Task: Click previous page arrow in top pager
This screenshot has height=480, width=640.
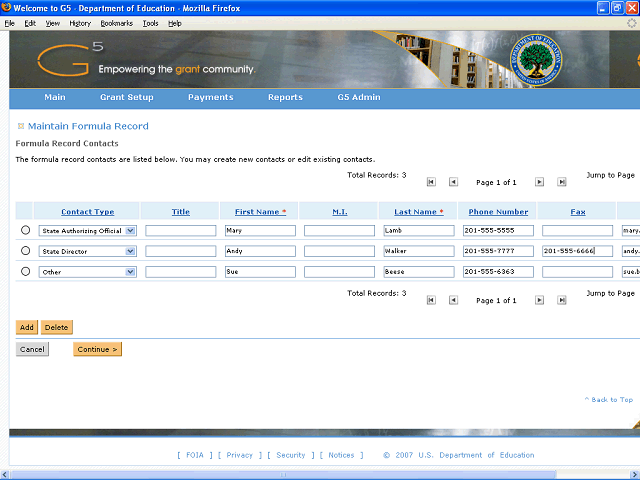Action: coord(453,182)
